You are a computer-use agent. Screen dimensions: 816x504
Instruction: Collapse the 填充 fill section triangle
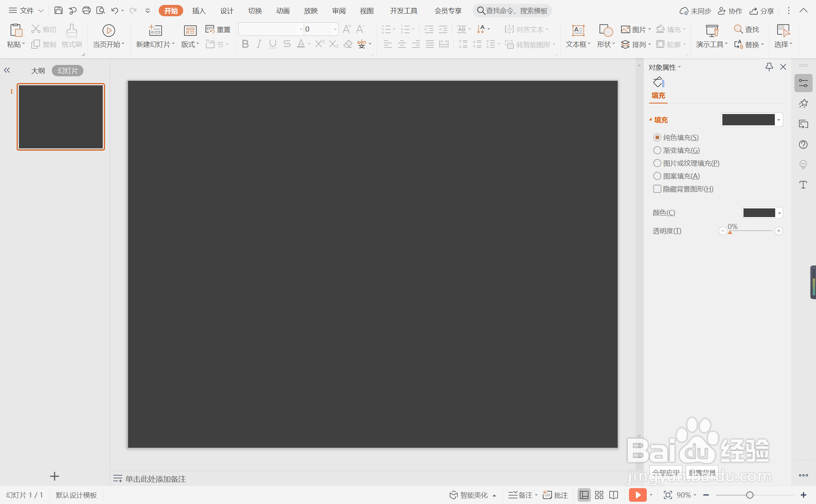[651, 120]
